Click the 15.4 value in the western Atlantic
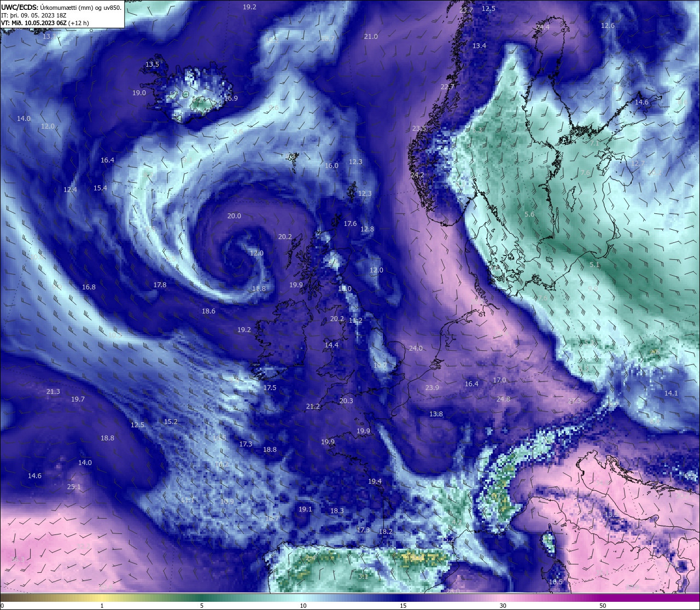Viewport: 700px width, 610px height. [x=100, y=188]
